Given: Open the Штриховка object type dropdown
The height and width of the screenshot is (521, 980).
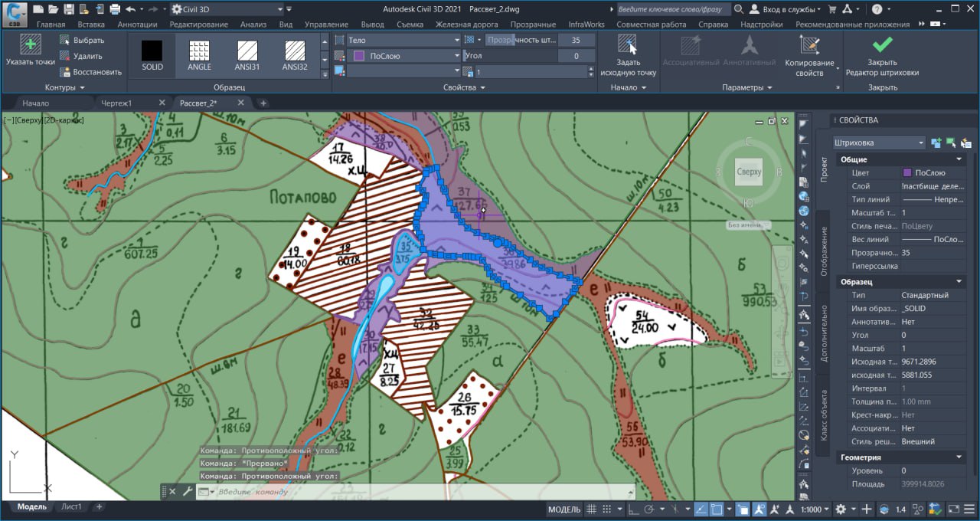Looking at the screenshot, I should (x=879, y=143).
